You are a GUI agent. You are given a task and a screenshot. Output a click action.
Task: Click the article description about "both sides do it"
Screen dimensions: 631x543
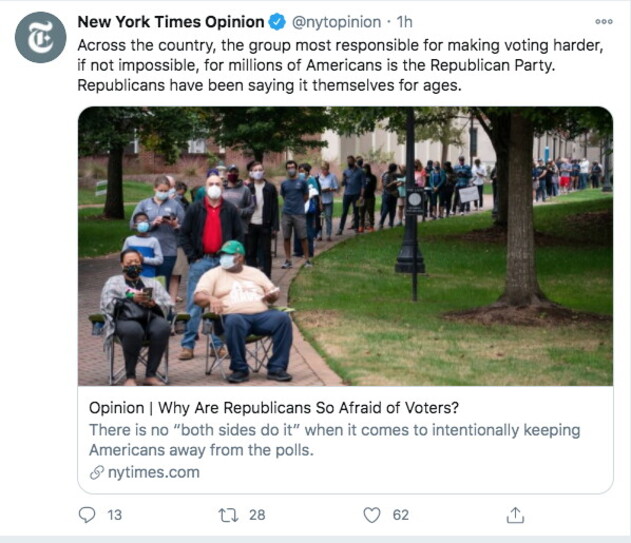[334, 439]
